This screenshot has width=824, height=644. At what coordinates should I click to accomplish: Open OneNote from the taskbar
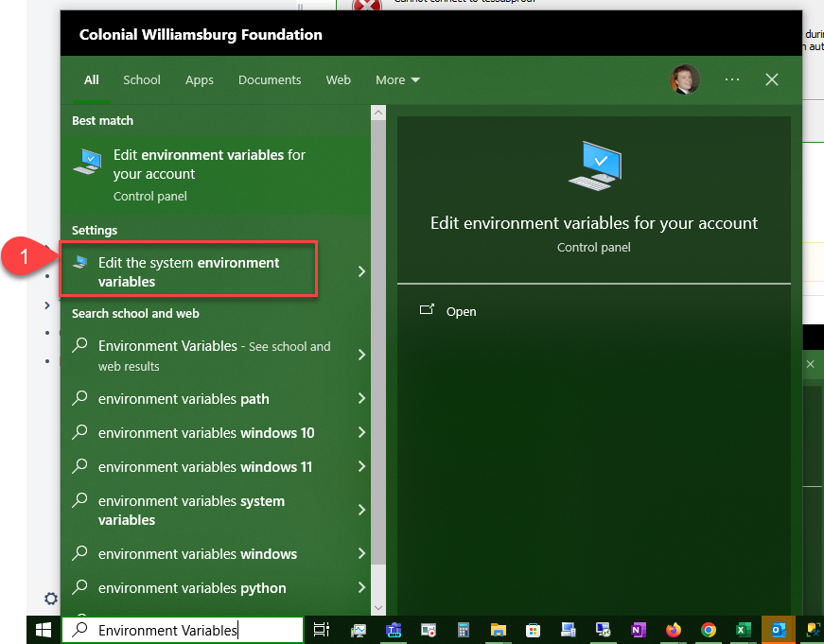(638, 629)
